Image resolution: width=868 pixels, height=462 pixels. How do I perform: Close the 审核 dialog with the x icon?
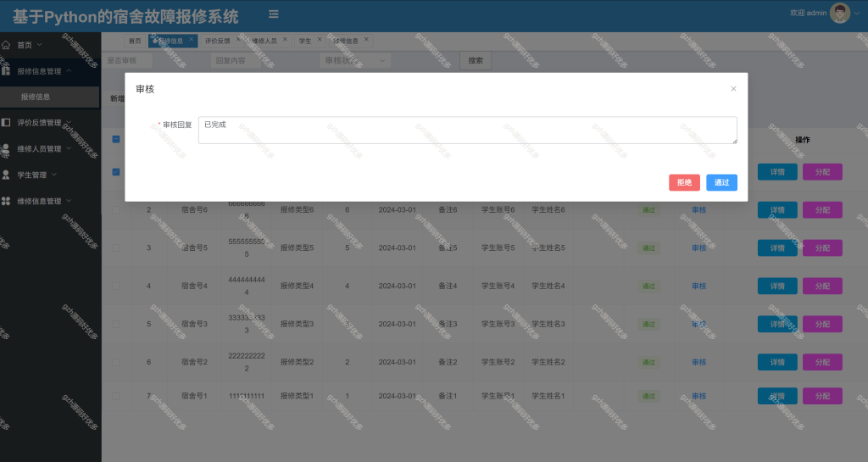pyautogui.click(x=733, y=88)
